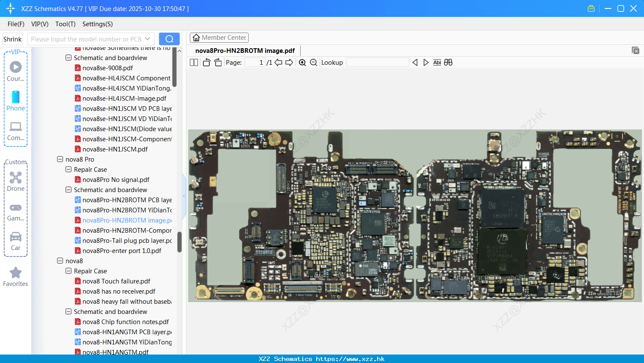The height and width of the screenshot is (363, 644).
Task: Open nova8Pro-HN2BROTM PCB layer file
Action: point(123,200)
